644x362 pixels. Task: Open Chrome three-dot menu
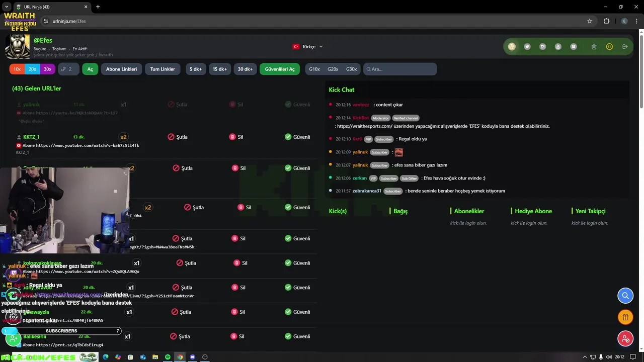click(x=636, y=21)
